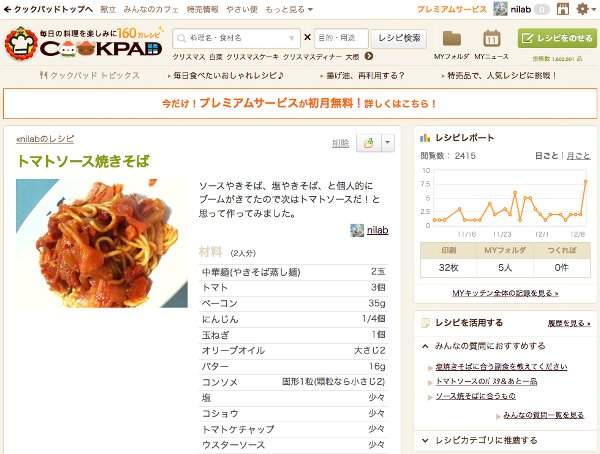
Task: Open MYニュース calendar icon
Action: (x=492, y=38)
